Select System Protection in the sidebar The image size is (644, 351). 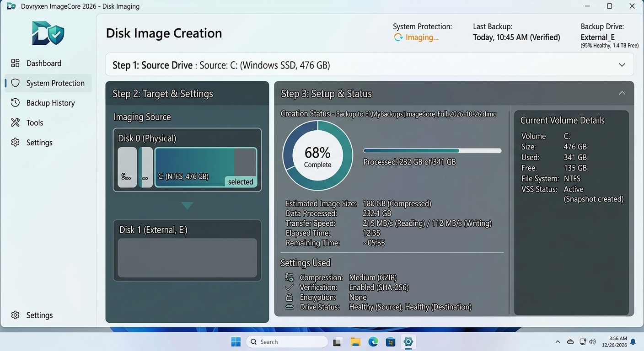tap(48, 83)
